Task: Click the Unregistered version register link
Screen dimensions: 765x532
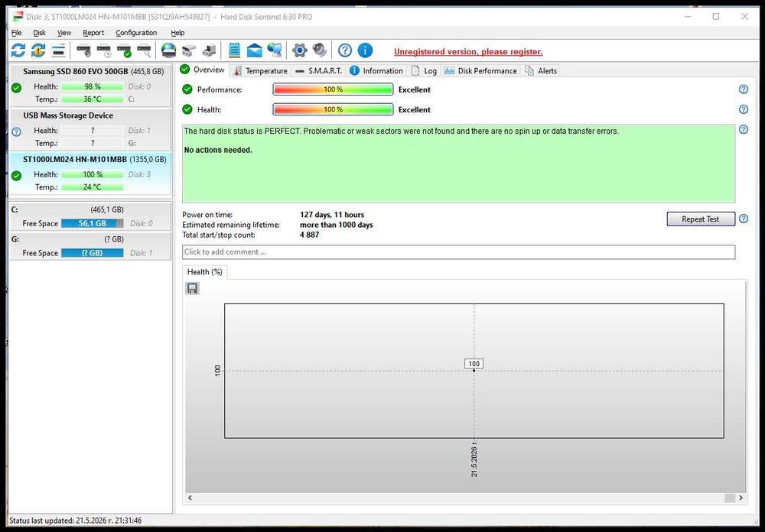Action: (468, 52)
